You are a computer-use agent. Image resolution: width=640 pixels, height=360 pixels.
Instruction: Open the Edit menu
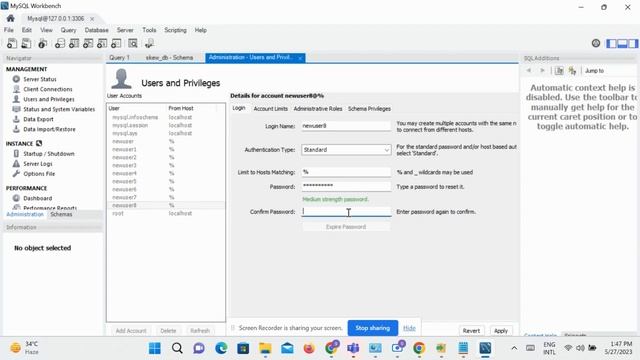(27, 30)
